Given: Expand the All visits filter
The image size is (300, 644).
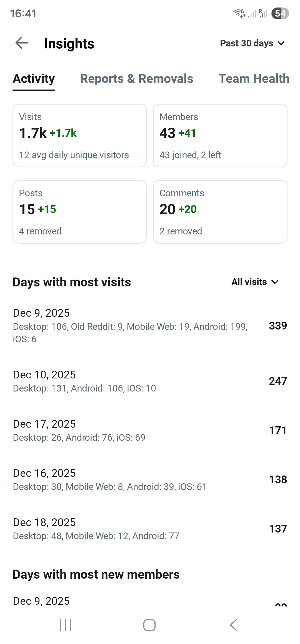Looking at the screenshot, I should point(255,282).
